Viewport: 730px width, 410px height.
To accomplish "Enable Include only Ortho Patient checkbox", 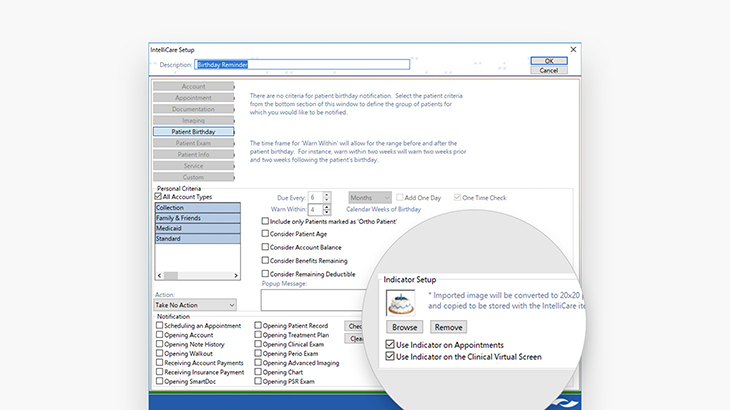I will (x=265, y=221).
